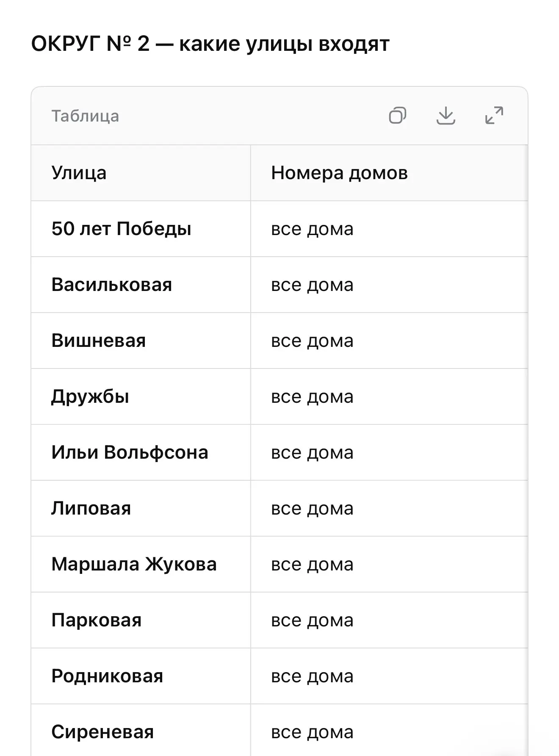Screen dimensions: 559x756
Task: Click the 'Таблица' label in table header
Action: [85, 116]
